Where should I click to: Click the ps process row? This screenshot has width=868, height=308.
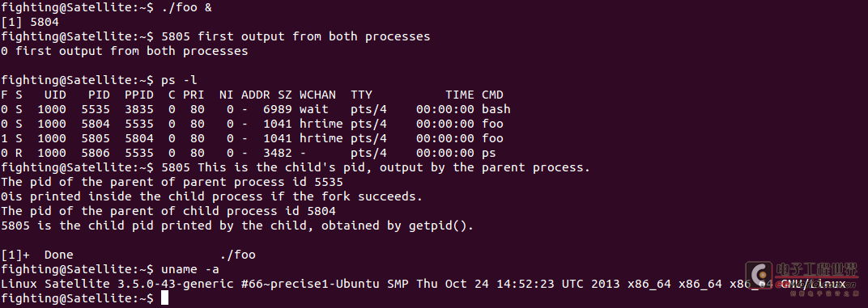pos(249,153)
